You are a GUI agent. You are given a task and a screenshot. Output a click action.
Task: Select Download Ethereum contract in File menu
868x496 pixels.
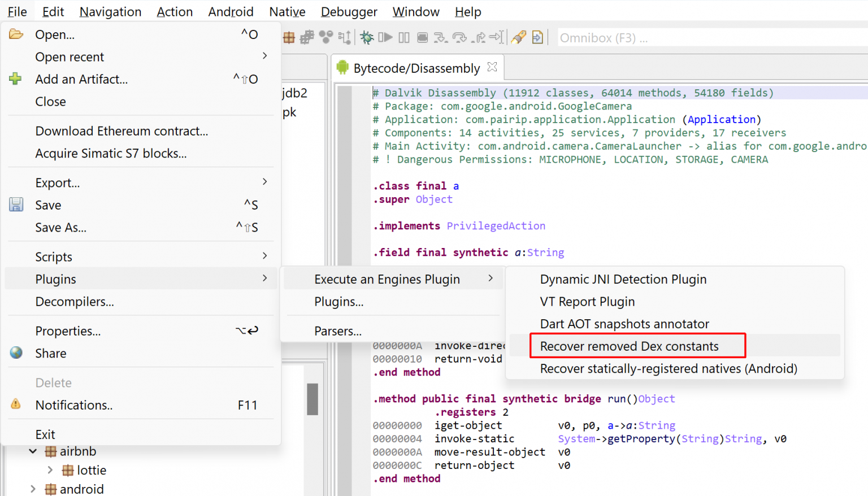[x=121, y=130]
